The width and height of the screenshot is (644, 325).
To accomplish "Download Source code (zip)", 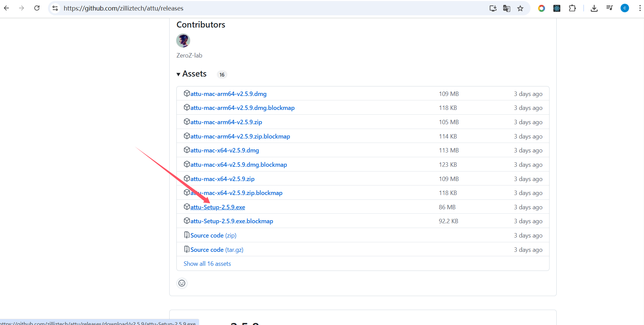I will (213, 235).
